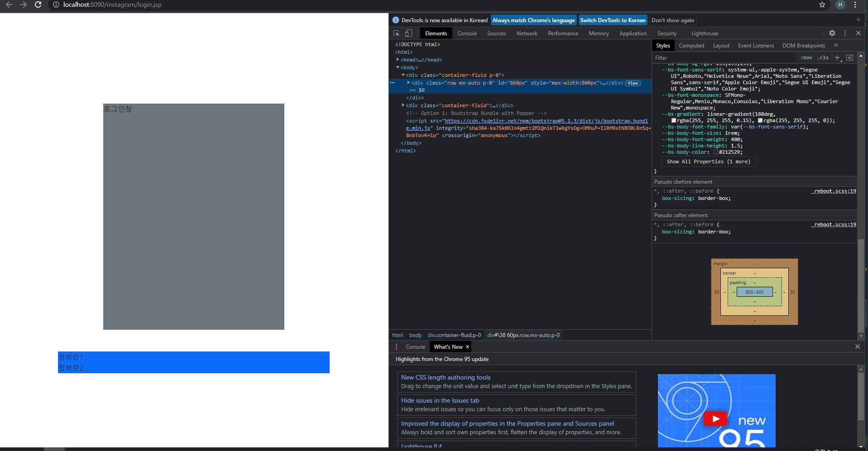Image resolution: width=868 pixels, height=451 pixels.
Task: Click the rgba(255,255,255,0) color swatch
Action: (x=760, y=120)
